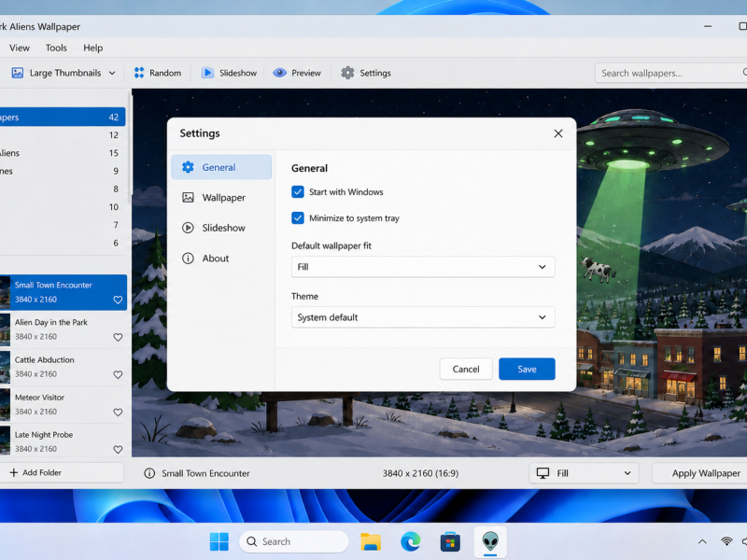Click the About info icon in Settings
Screen dimensions: 747x560
tap(189, 259)
